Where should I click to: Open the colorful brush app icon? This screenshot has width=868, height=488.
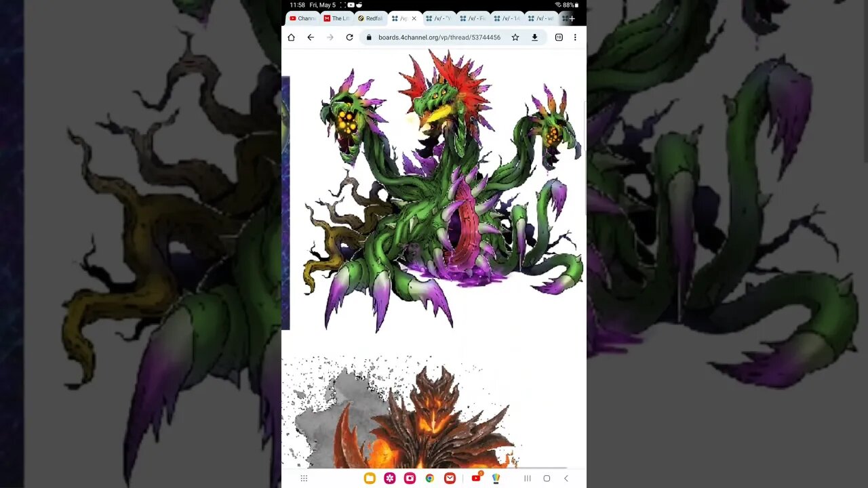[496, 479]
